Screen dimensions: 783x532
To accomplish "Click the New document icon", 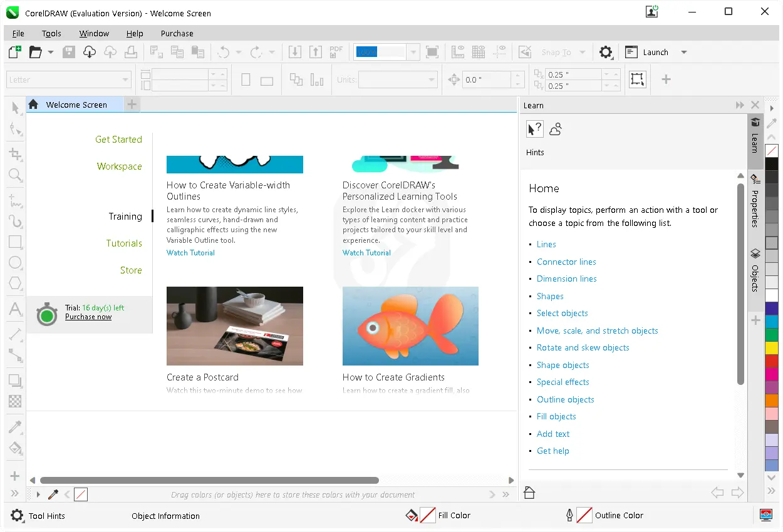I will [14, 53].
